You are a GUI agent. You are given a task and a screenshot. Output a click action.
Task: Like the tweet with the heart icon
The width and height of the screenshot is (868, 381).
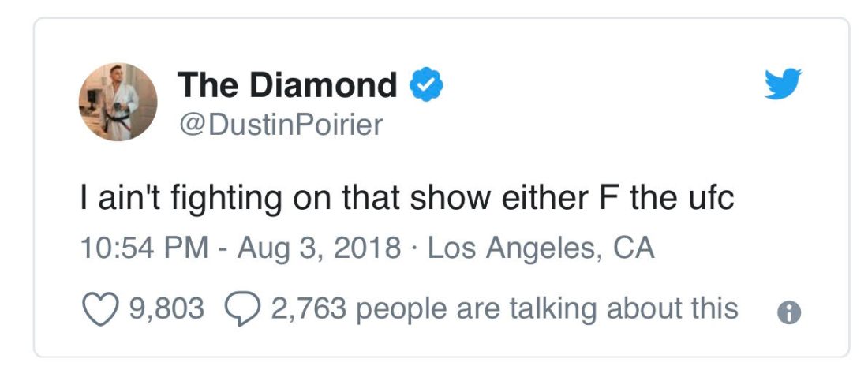click(x=100, y=308)
